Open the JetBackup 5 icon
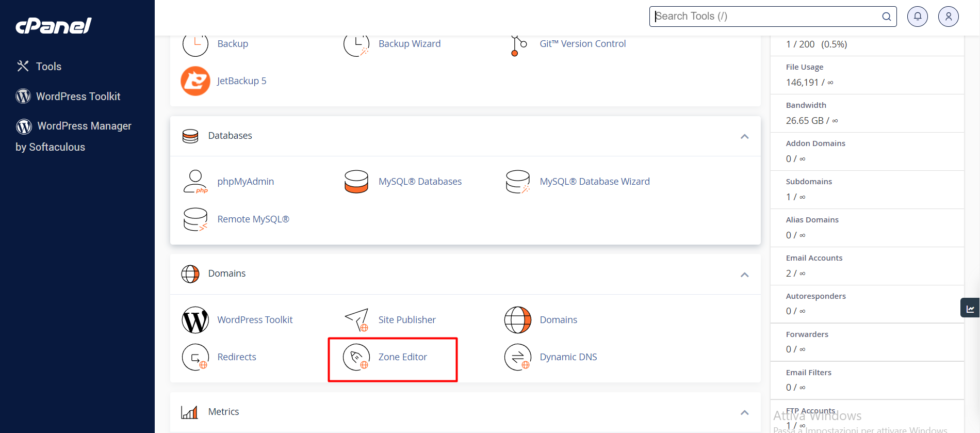This screenshot has height=433, width=980. [x=195, y=81]
